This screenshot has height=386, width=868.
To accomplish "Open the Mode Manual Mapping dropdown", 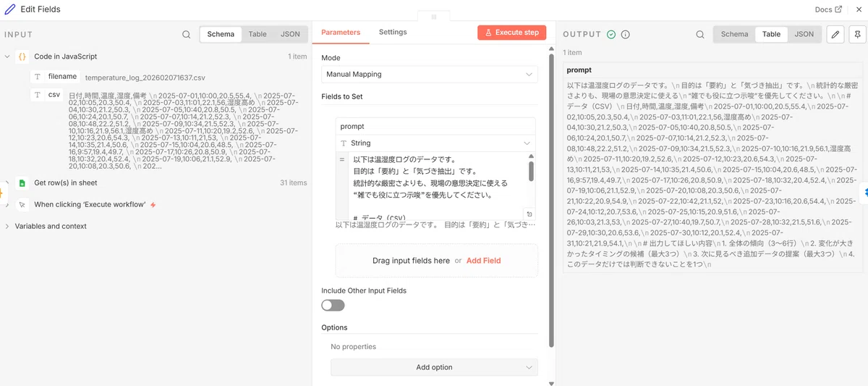I will (x=430, y=74).
